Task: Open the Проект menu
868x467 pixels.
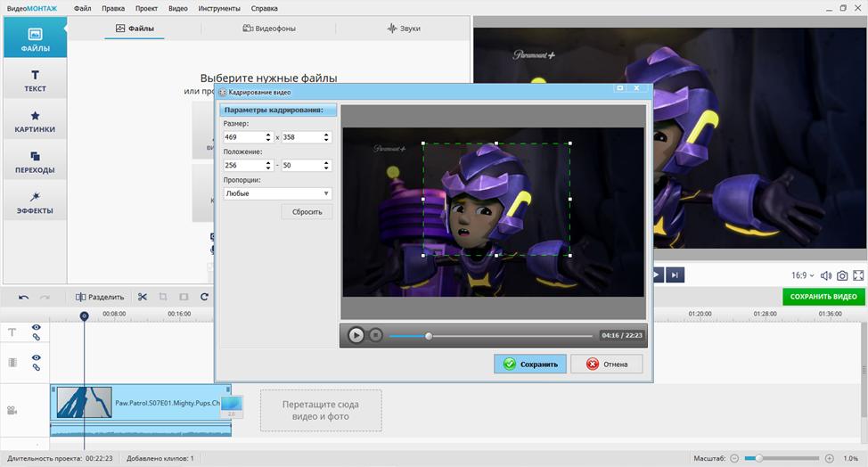Action: (146, 8)
